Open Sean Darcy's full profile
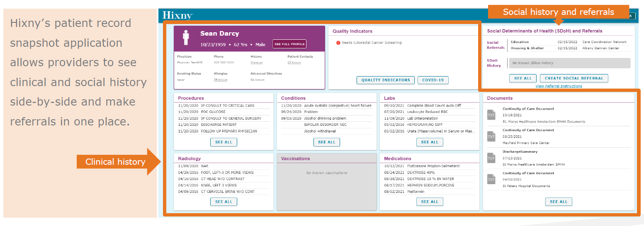The image size is (644, 226). pos(289,44)
